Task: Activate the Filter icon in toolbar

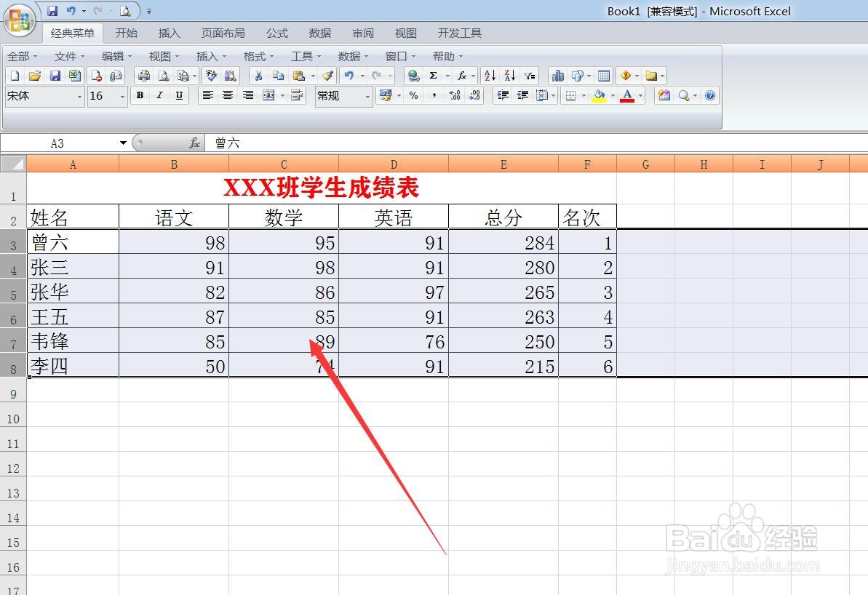Action: click(x=528, y=75)
